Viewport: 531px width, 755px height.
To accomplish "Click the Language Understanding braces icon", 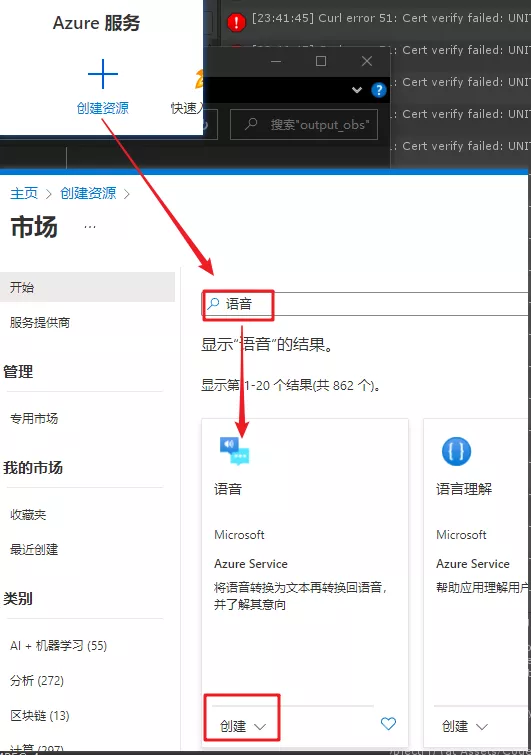I will [456, 451].
